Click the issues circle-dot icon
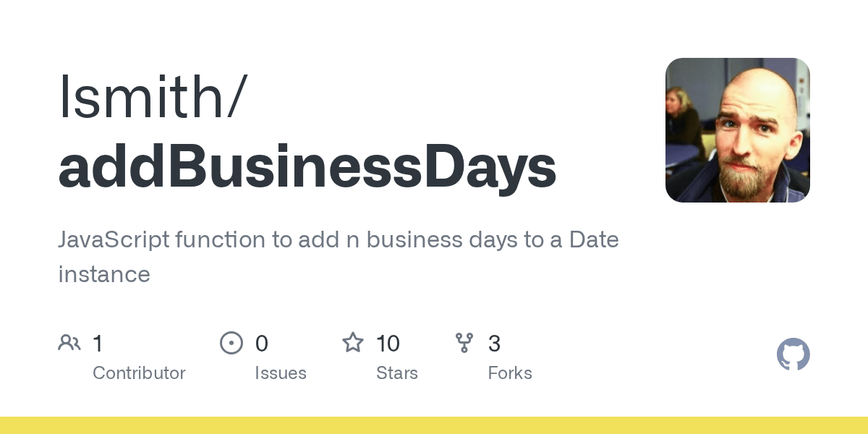Image resolution: width=868 pixels, height=434 pixels. 231,343
